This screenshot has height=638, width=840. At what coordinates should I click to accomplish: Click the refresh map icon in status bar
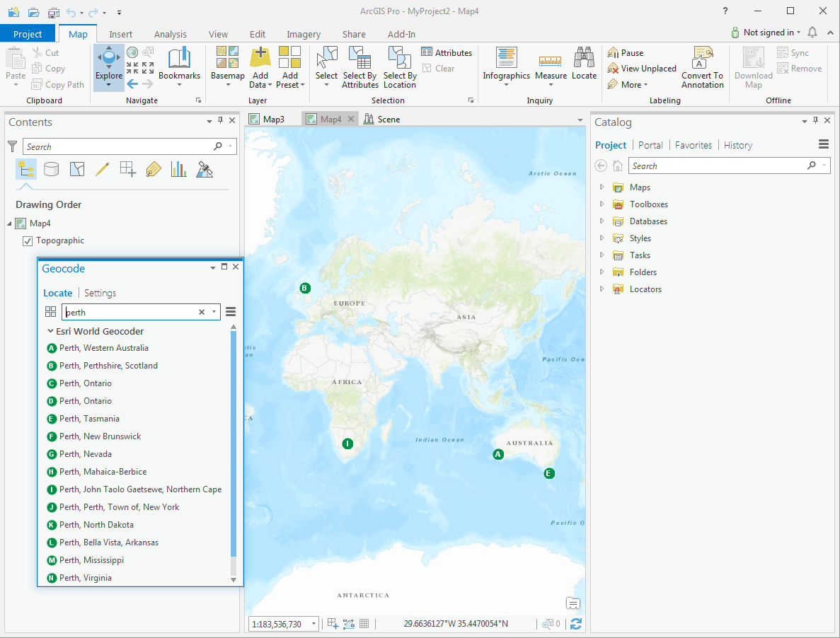pos(576,624)
